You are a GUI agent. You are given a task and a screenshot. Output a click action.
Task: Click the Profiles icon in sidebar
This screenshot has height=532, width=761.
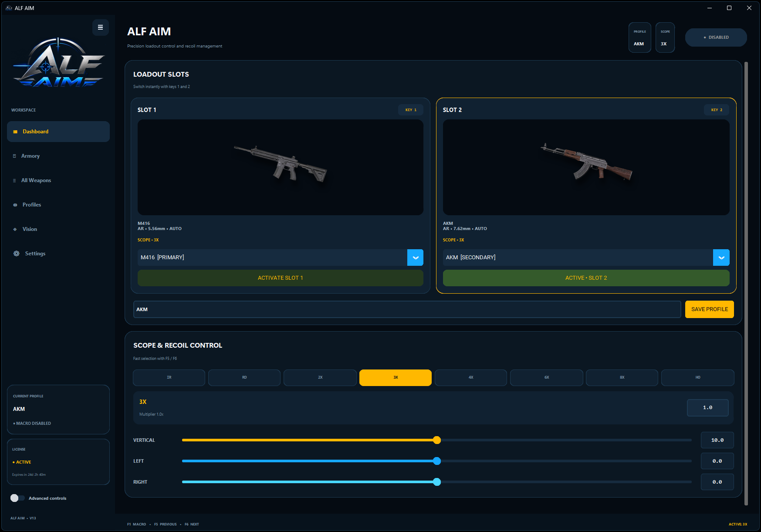(15, 205)
